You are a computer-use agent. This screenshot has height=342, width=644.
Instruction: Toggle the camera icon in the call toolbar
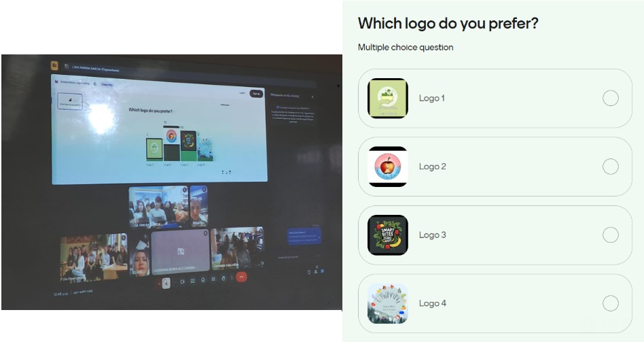coord(182,281)
